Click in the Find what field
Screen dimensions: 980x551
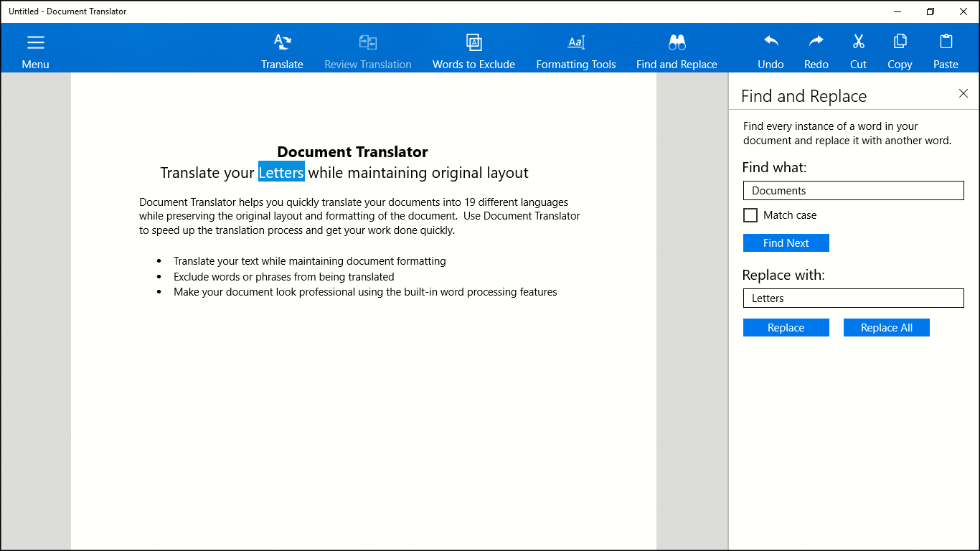[x=853, y=191]
